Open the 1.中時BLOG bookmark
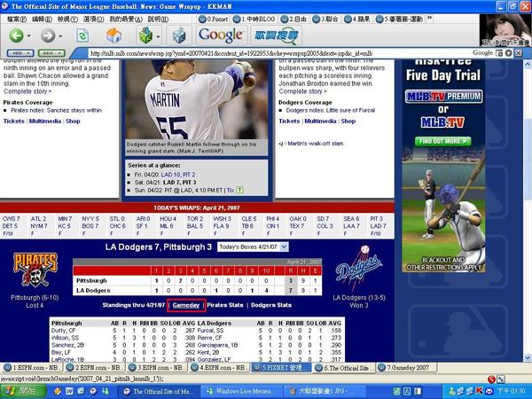 (x=254, y=19)
